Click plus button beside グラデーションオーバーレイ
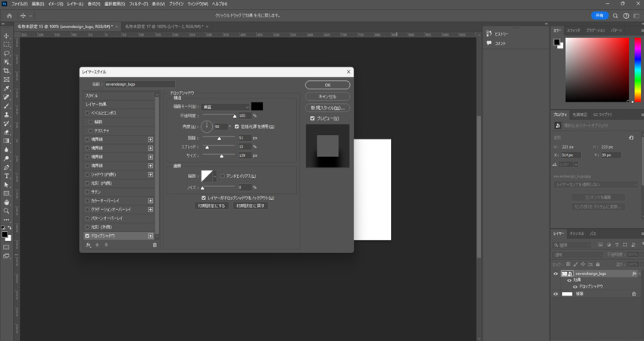The width and height of the screenshot is (644, 341). 150,210
